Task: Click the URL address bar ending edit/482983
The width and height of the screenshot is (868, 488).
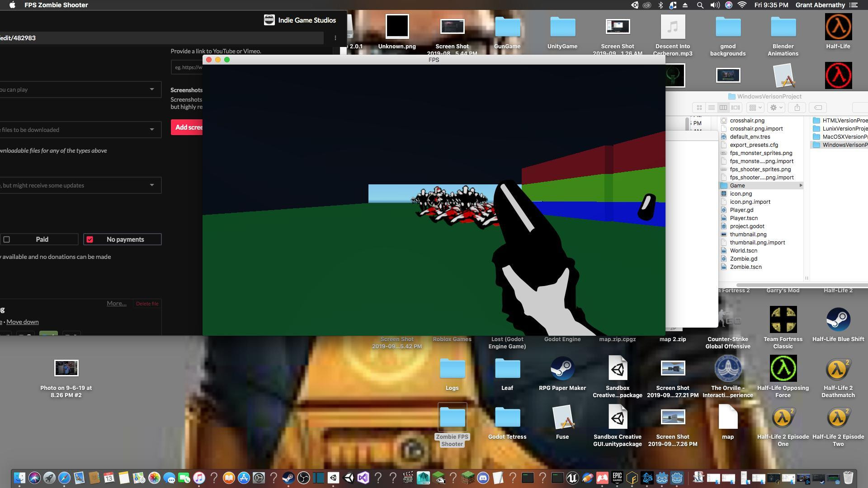Action: click(161, 38)
